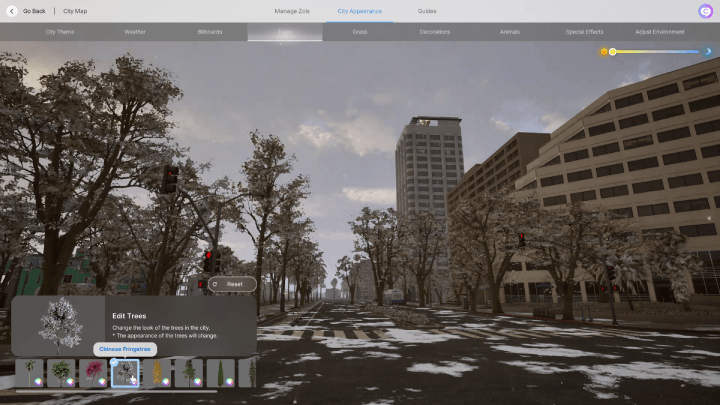Open the Guides tab

427,11
